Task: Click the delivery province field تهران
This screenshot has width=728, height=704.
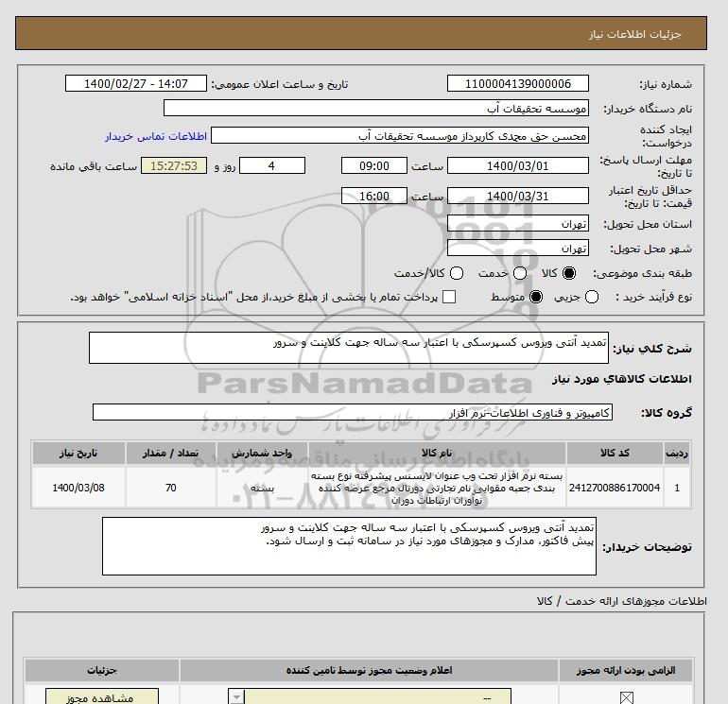Action: coord(518,224)
